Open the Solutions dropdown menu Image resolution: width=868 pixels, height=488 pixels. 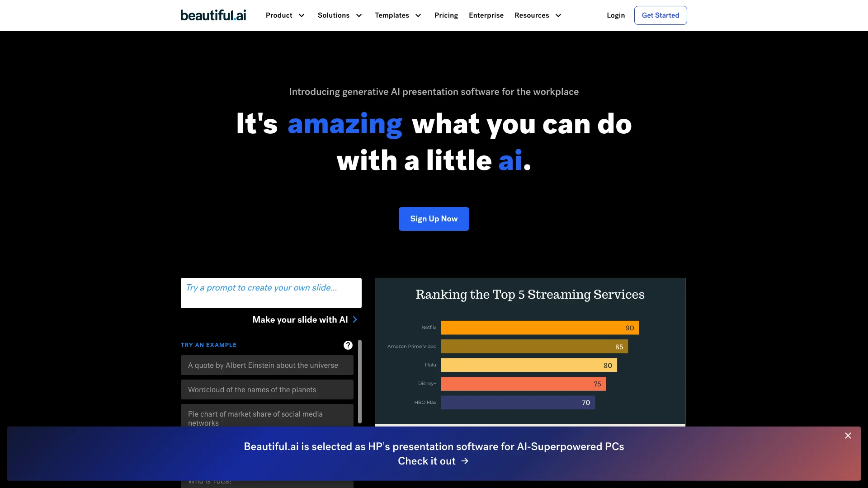pyautogui.click(x=339, y=15)
